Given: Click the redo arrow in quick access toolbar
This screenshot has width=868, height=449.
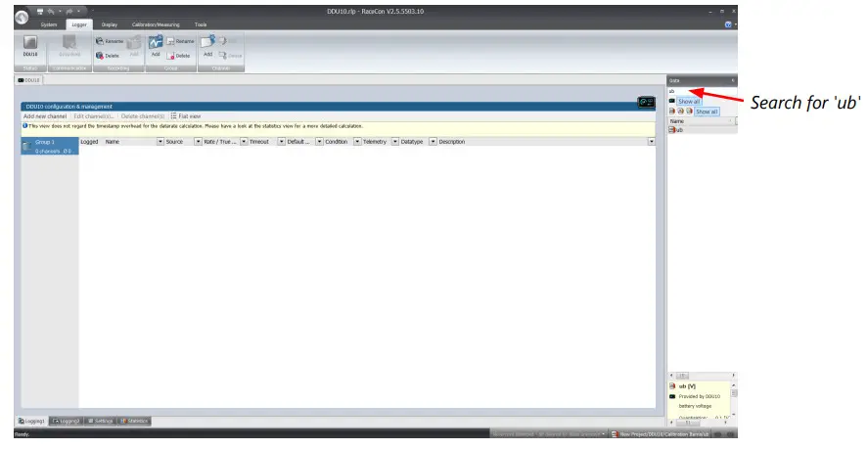Looking at the screenshot, I should 69,11.
